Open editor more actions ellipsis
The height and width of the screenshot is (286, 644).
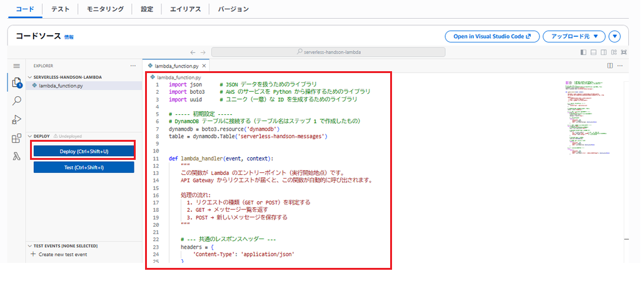(x=620, y=66)
